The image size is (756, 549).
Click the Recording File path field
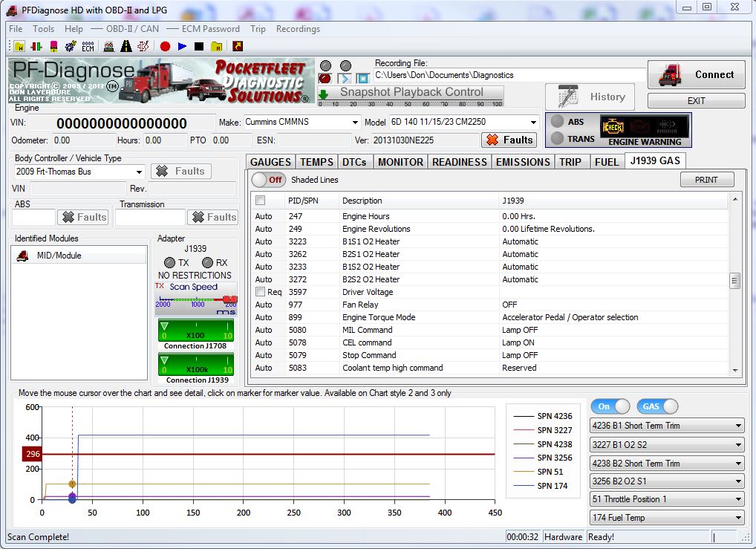tap(509, 75)
